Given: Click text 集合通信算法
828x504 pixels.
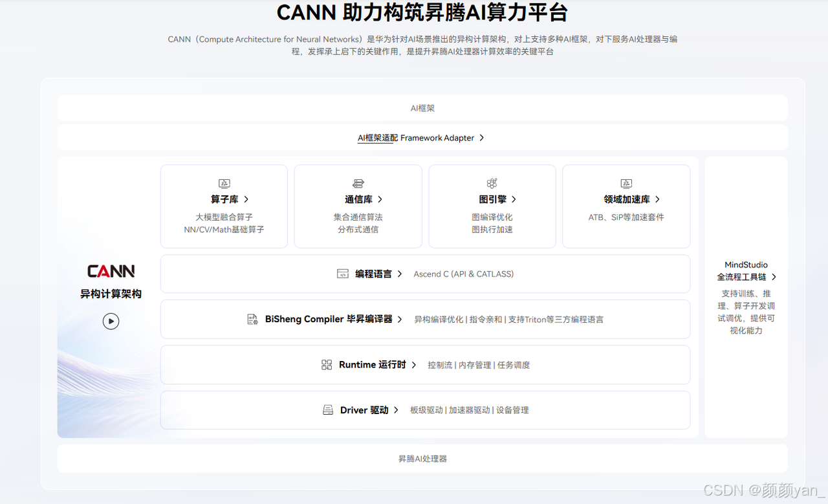Looking at the screenshot, I should (x=358, y=217).
